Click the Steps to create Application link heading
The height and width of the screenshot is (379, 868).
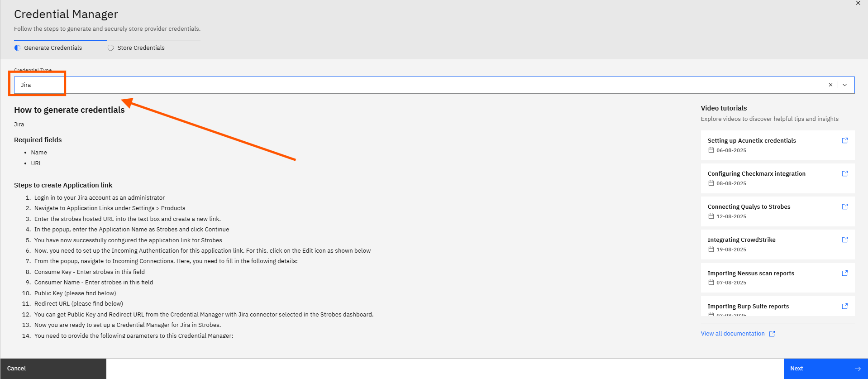click(63, 185)
